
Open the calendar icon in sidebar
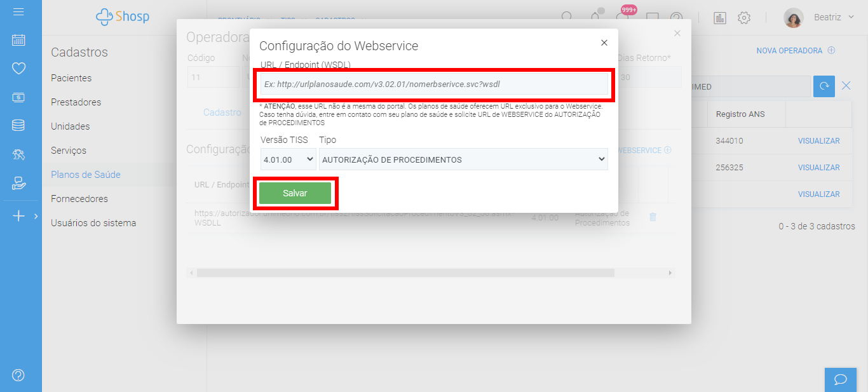(18, 40)
